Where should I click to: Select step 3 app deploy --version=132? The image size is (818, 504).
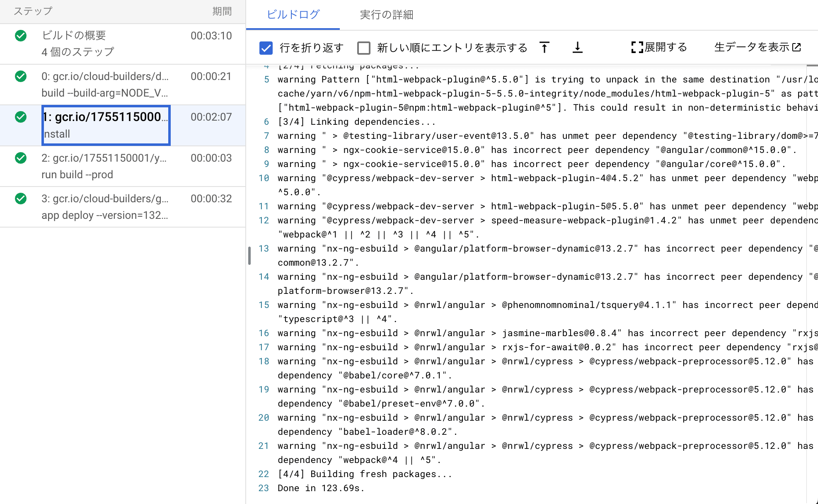(x=105, y=206)
